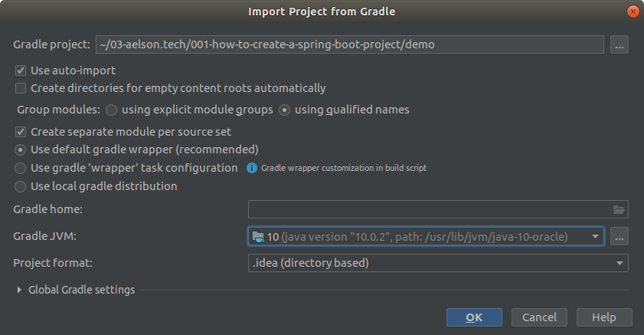Close the Import Project dialog window
The height and width of the screenshot is (335, 644).
[x=633, y=11]
